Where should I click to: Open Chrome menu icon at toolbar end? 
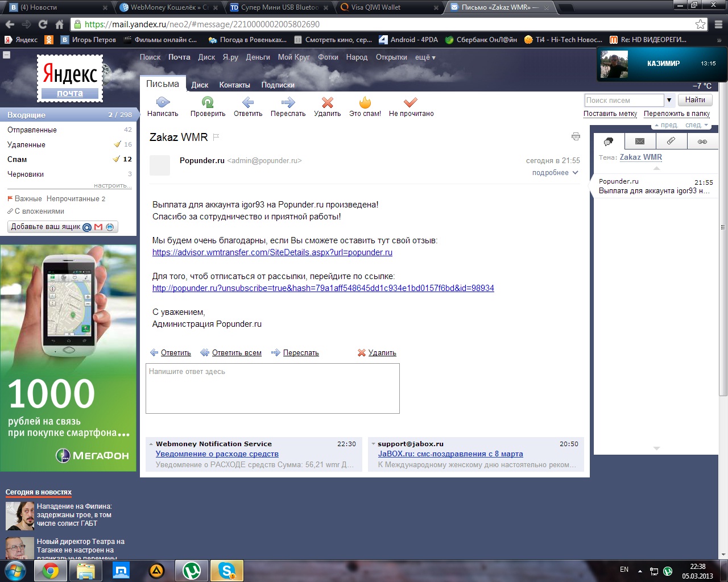coord(718,24)
